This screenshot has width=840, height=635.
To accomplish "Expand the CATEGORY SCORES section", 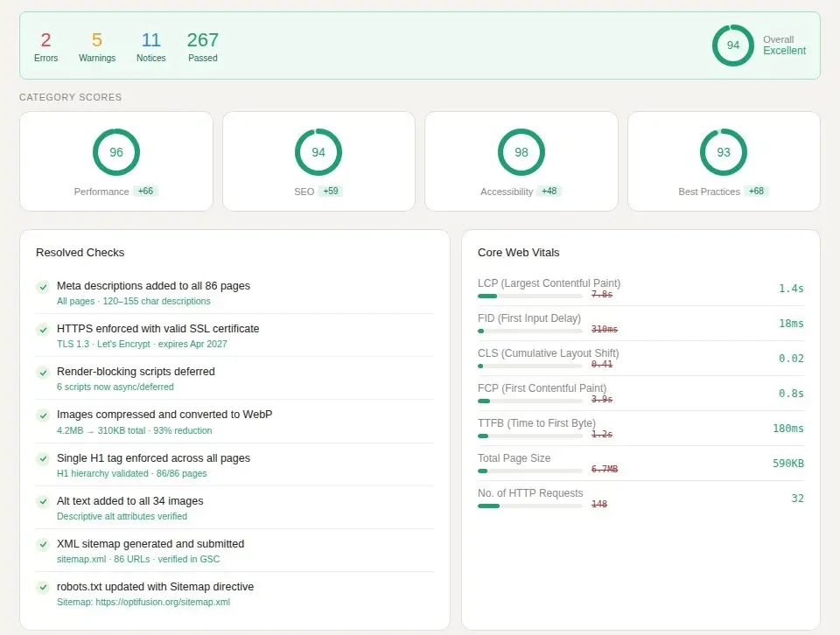I will [x=70, y=97].
